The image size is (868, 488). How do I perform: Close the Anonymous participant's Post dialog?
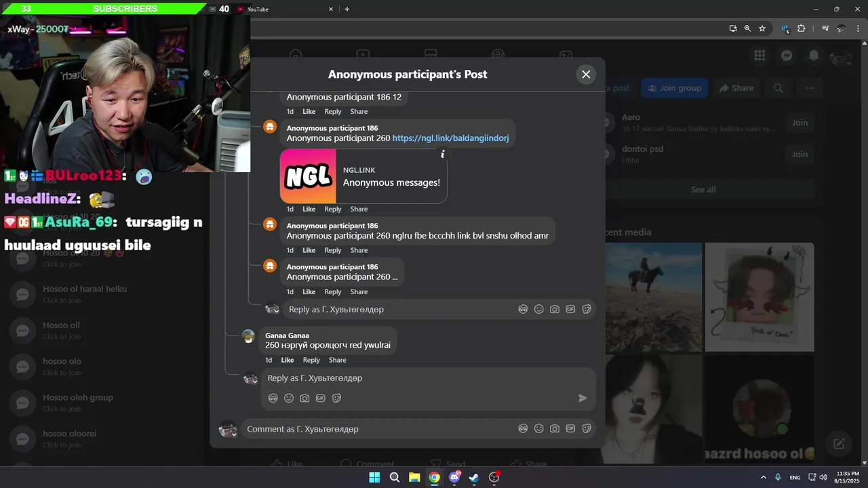click(586, 75)
